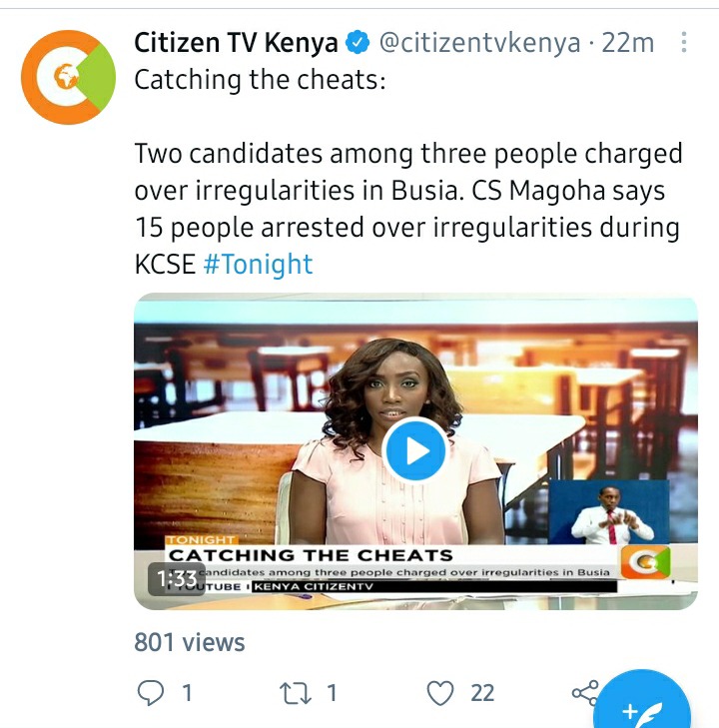Open the #Tonight hashtag link
This screenshot has width=719, height=728.
pos(258,265)
